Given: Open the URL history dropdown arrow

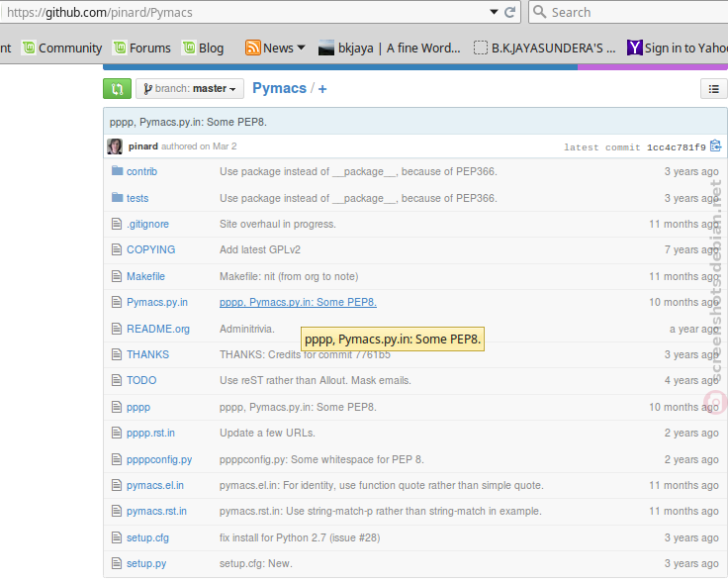Looking at the screenshot, I should pyautogui.click(x=494, y=12).
